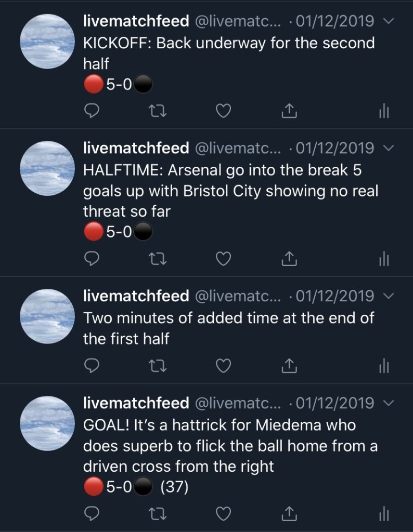Tap the livematchfeed name on the HALFTIME tweet
This screenshot has width=413, height=532.
[x=136, y=148]
